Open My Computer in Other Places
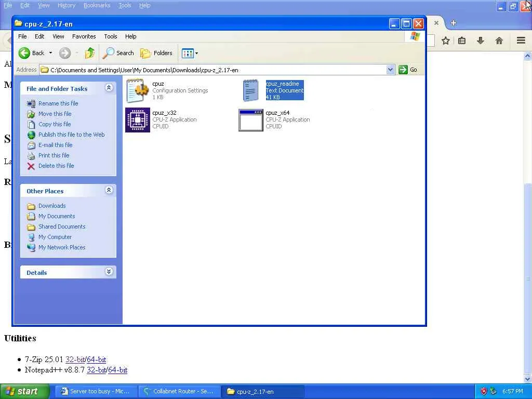532x399 pixels. (55, 237)
